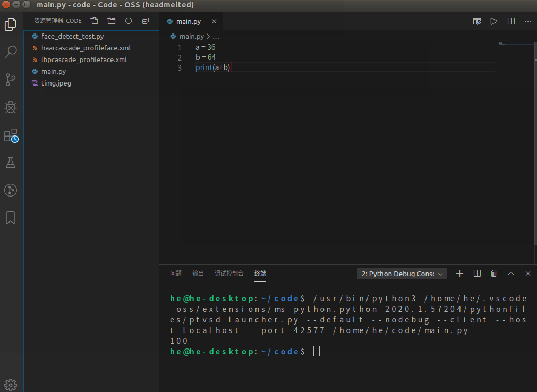537x392 pixels.
Task: Kill the terminal with trash icon
Action: coord(493,273)
